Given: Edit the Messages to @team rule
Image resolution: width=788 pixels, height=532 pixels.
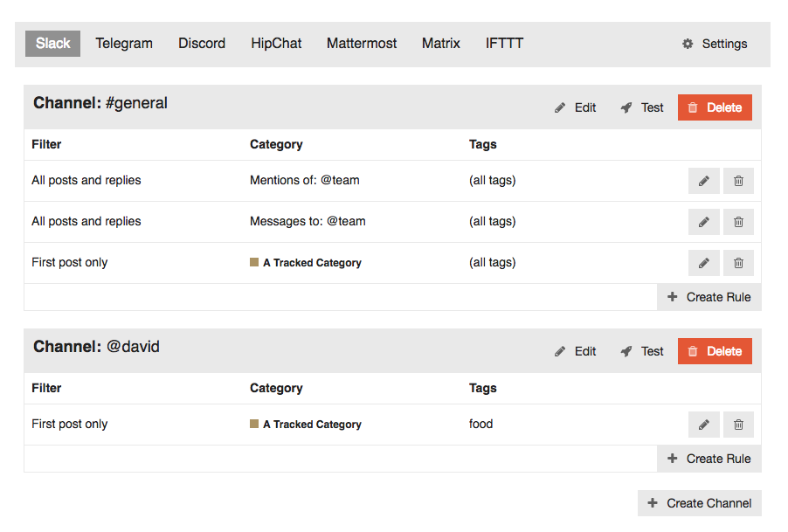Looking at the screenshot, I should (x=703, y=222).
